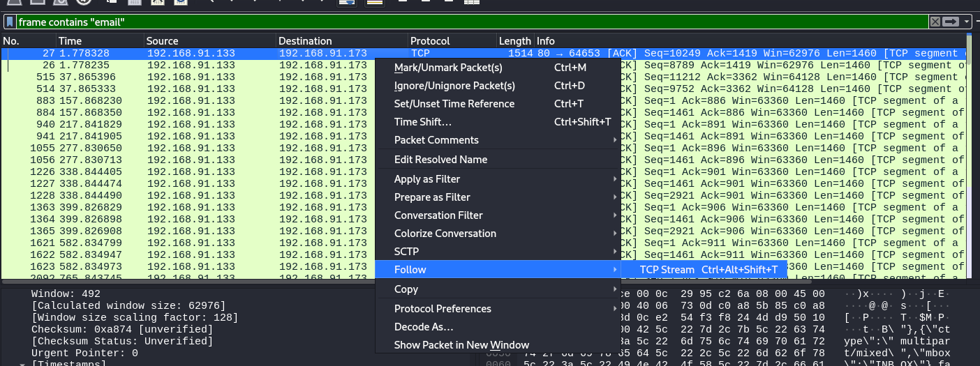980x366 pixels.
Task: Click the Source column header
Action: click(162, 41)
